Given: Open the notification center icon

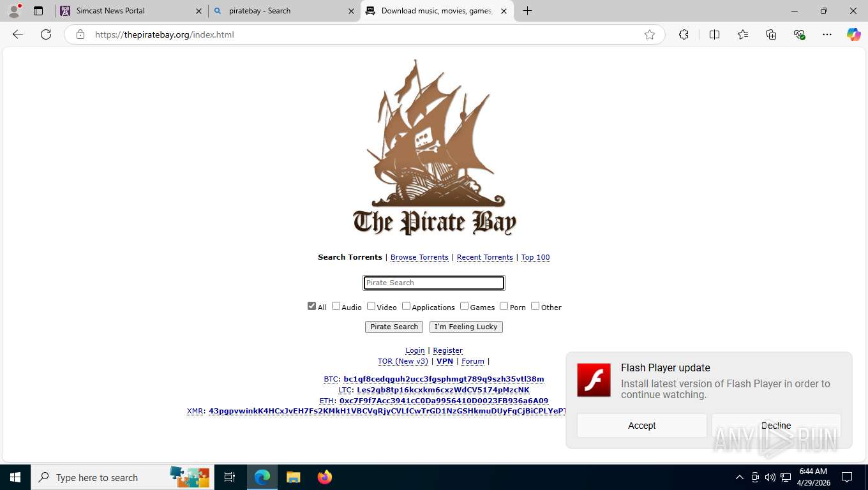Looking at the screenshot, I should click(x=847, y=477).
